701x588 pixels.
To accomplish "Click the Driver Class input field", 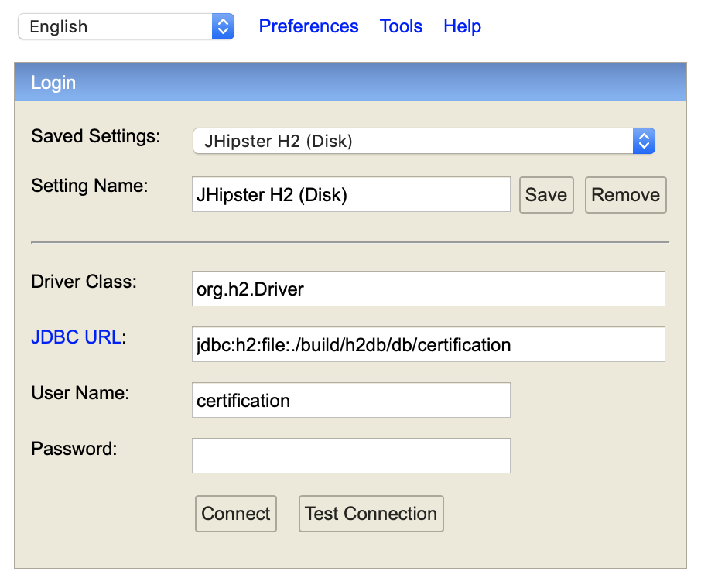I will coord(429,289).
